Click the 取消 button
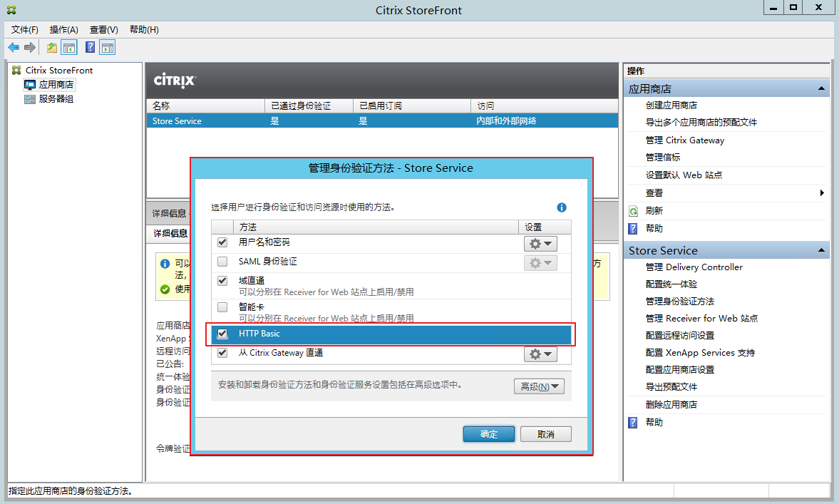This screenshot has height=504, width=839. pos(545,434)
